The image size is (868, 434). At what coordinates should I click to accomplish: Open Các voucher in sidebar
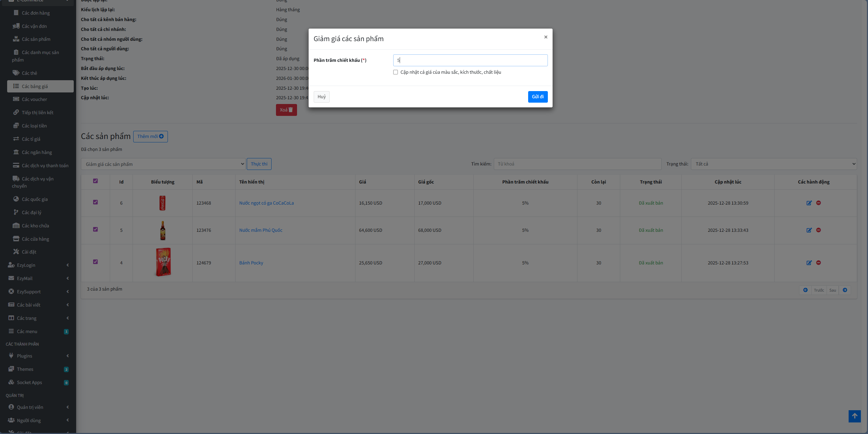(x=34, y=99)
